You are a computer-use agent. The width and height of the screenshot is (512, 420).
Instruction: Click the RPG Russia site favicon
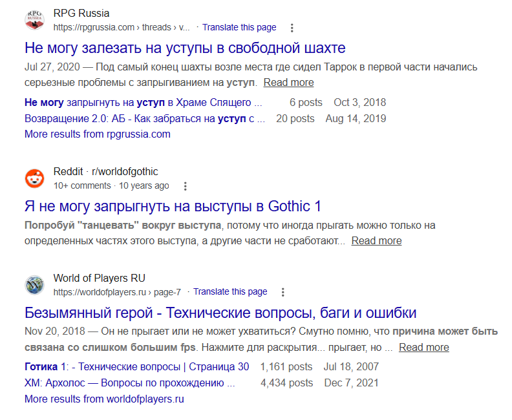point(35,20)
